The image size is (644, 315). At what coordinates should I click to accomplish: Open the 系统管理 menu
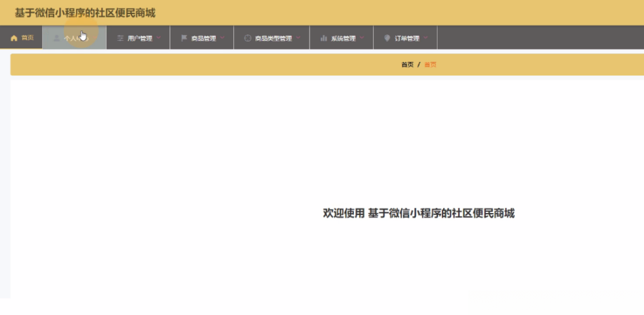point(342,37)
